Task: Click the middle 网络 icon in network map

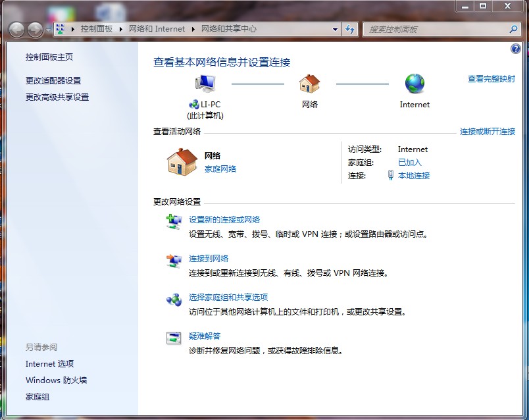Action: [309, 82]
